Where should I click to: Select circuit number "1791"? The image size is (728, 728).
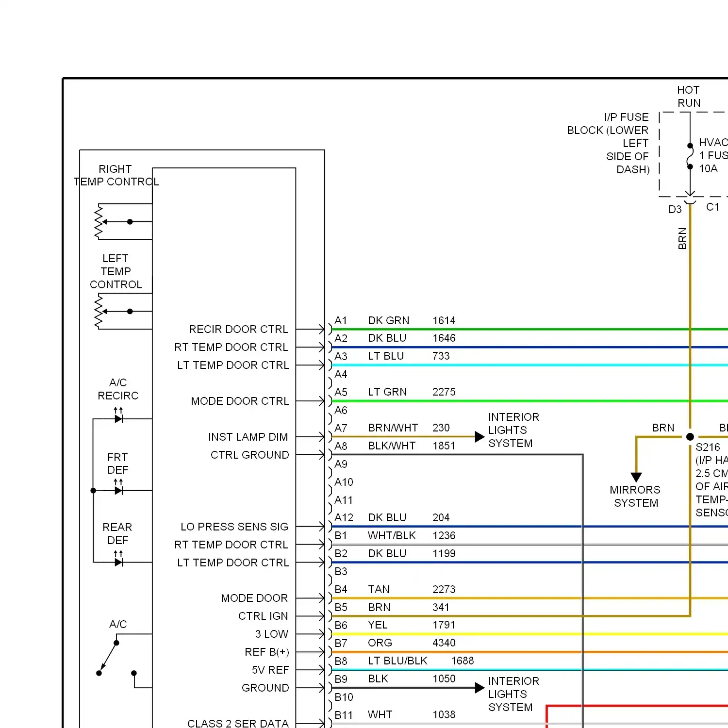pos(444,625)
